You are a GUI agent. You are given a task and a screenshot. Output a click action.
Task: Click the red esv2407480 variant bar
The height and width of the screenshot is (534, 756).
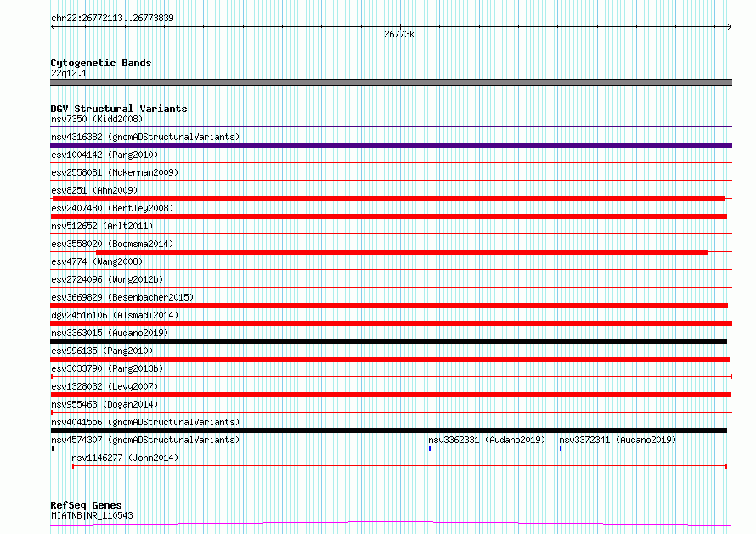tap(388, 216)
